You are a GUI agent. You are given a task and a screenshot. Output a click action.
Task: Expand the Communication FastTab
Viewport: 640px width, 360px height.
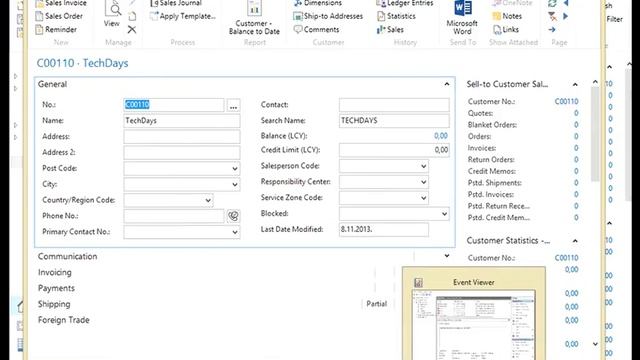pyautogui.click(x=67, y=256)
